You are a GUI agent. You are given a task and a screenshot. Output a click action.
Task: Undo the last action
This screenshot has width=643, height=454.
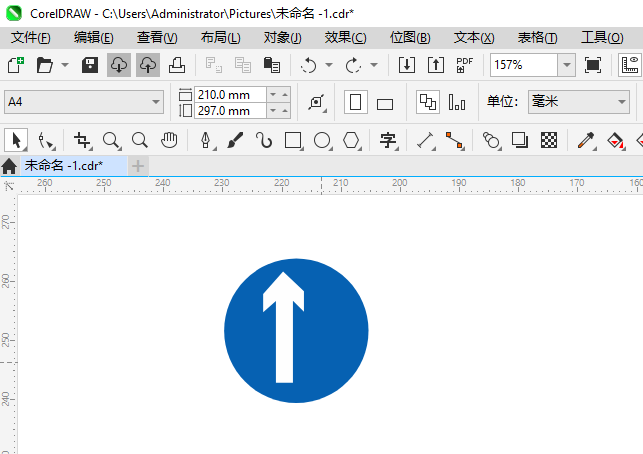click(308, 65)
